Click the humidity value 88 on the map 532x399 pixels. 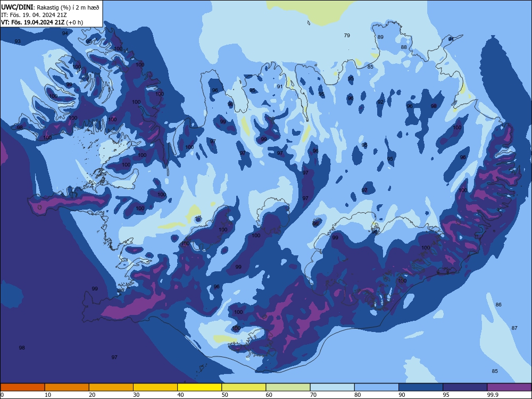pos(404,47)
